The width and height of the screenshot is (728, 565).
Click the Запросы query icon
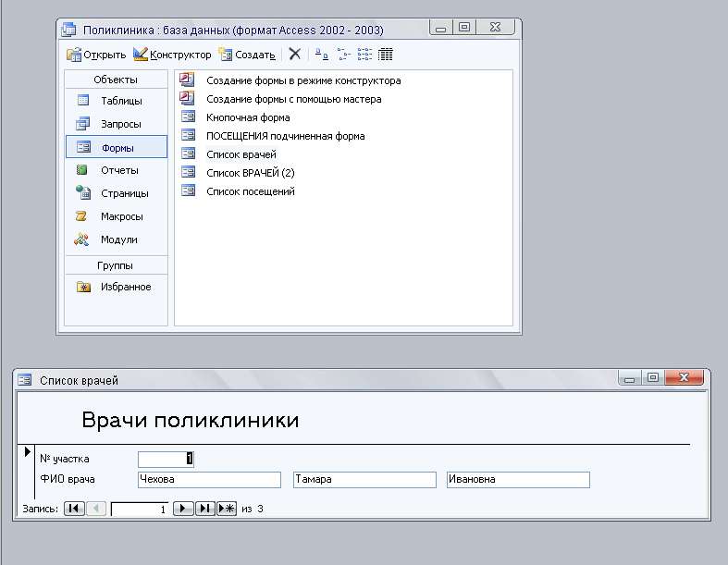[x=82, y=123]
